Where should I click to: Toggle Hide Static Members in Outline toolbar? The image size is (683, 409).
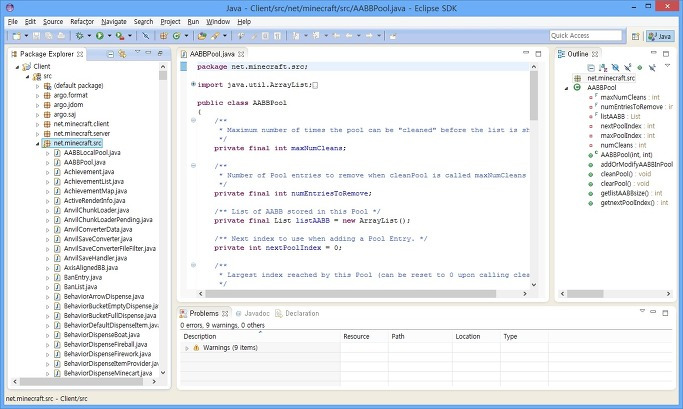click(x=627, y=68)
